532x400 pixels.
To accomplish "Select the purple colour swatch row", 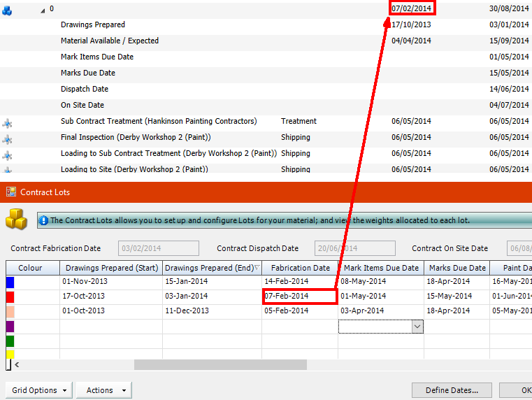I will coord(10,327).
